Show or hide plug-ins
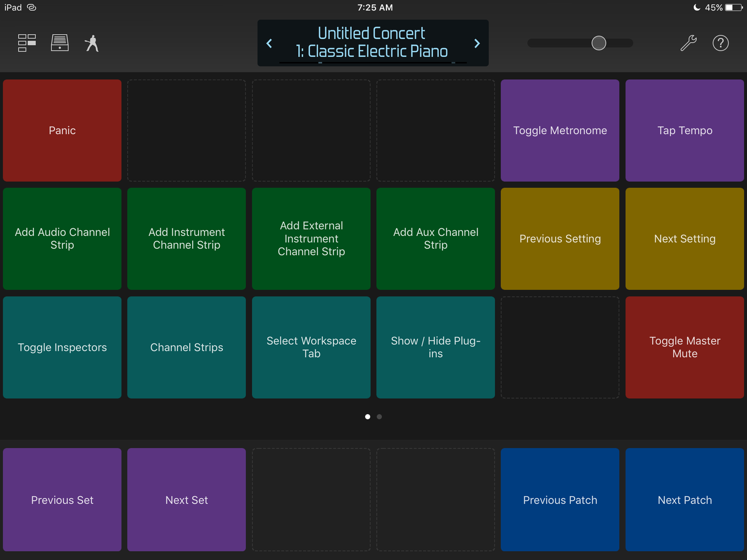The image size is (747, 560). point(435,347)
